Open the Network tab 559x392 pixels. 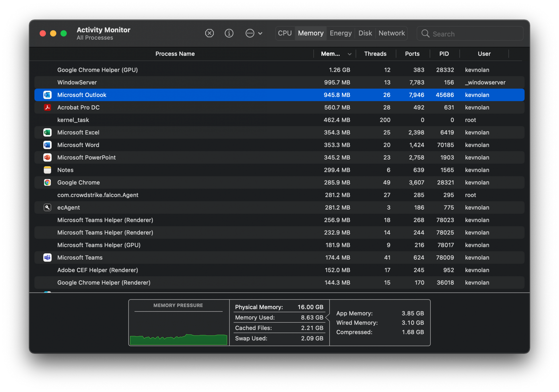tap(391, 33)
